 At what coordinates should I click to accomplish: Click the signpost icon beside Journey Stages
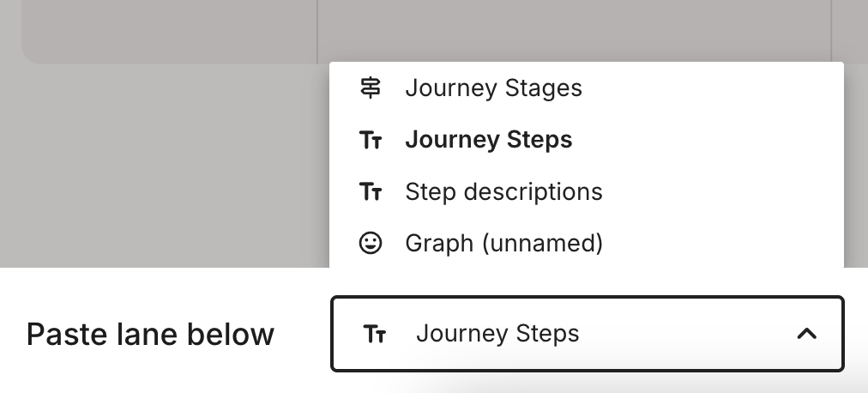tap(371, 88)
